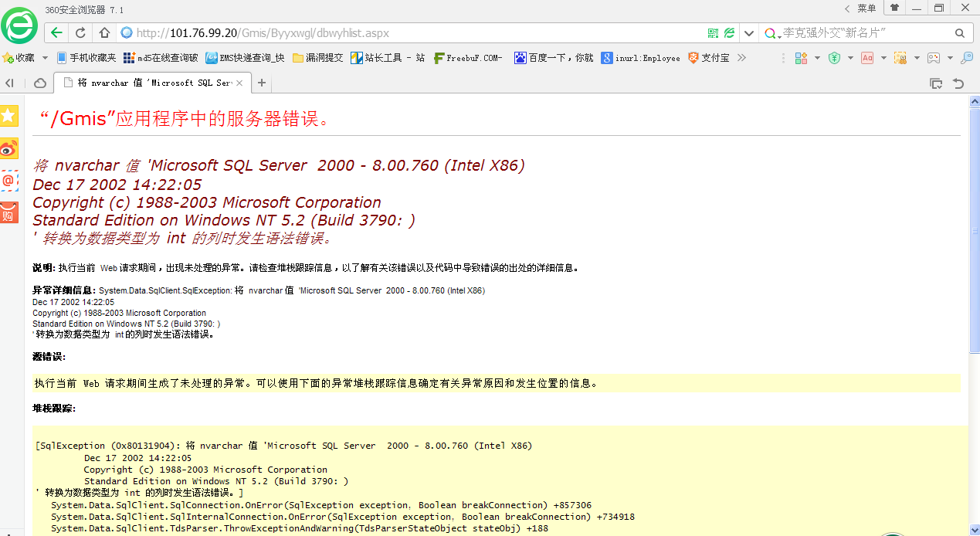This screenshot has height=536, width=980.
Task: Open sidebar favorites star
Action: (9, 116)
